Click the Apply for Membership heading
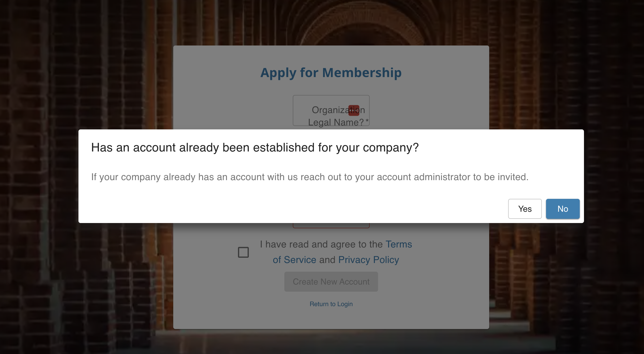Viewport: 644px width, 354px height. 331,73
